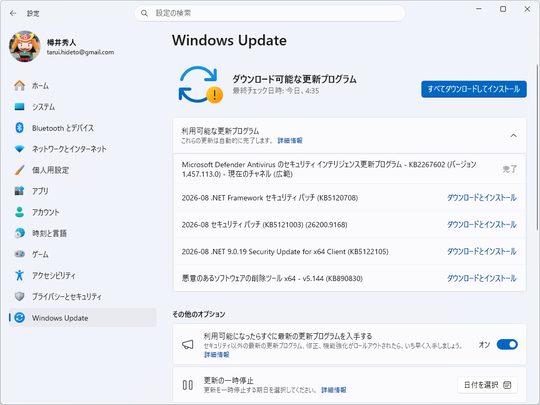Click the large update sync status icon

pos(200,85)
